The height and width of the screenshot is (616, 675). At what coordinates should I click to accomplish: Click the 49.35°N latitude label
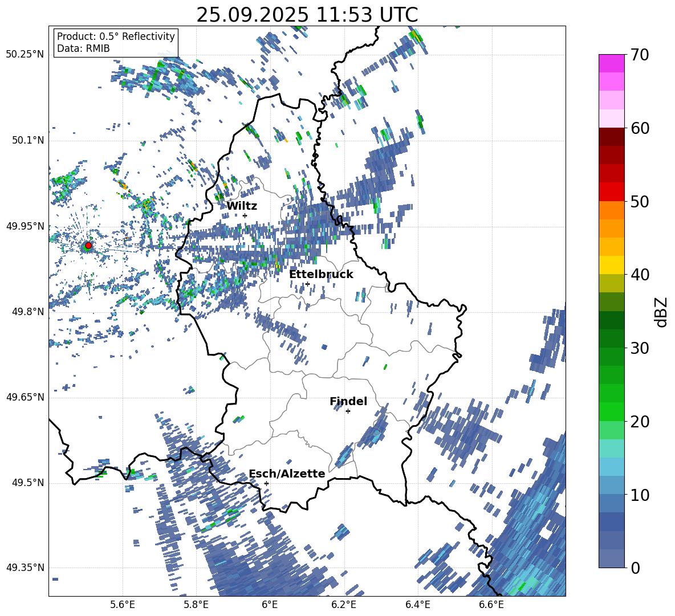click(x=25, y=568)
